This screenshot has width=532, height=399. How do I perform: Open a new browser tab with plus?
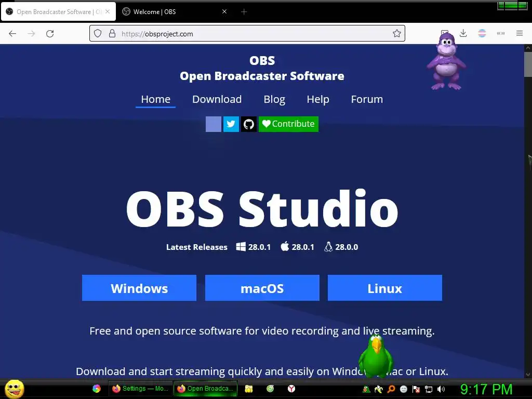point(244,12)
